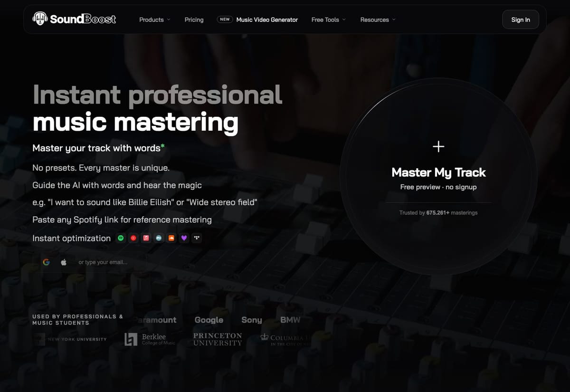
Task: Click 'Free preview · no signup' text
Action: click(438, 187)
